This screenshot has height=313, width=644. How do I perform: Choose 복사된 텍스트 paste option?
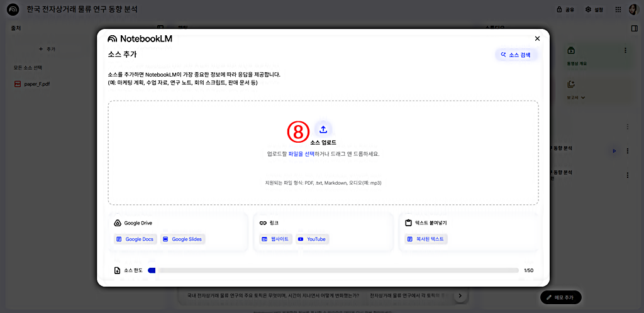426,239
